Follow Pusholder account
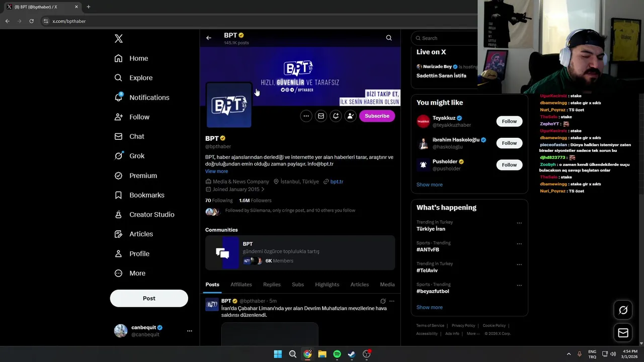Image resolution: width=644 pixels, height=362 pixels. [x=509, y=165]
